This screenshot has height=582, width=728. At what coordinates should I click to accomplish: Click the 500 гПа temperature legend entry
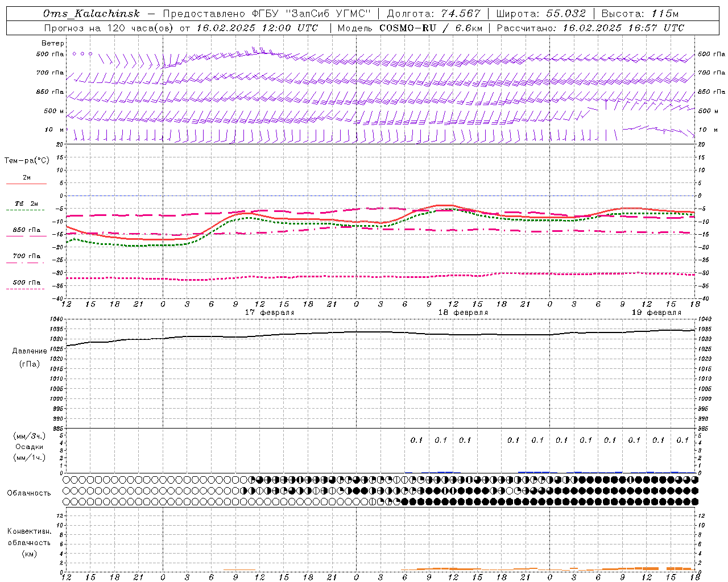(26, 283)
